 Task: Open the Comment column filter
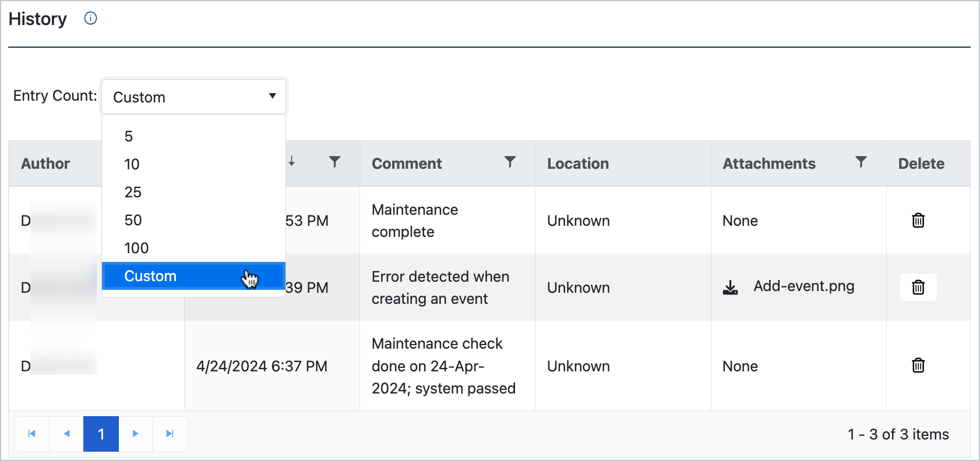click(x=510, y=162)
